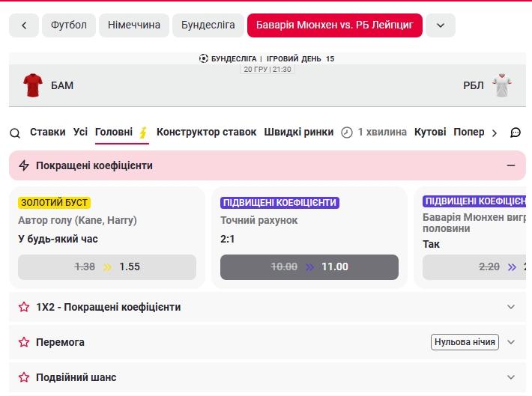Open the Бундесліга breadcrumb
This screenshot has height=396, width=532.
coord(208,25)
